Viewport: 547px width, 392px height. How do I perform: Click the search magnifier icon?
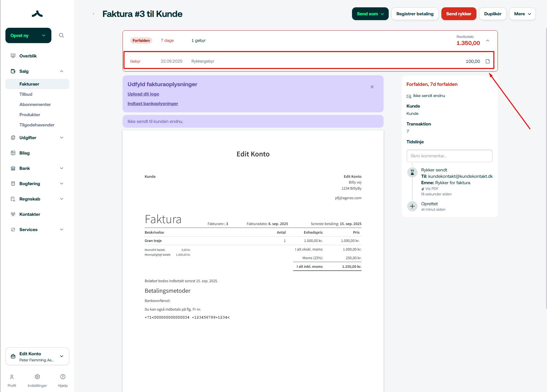tap(61, 35)
